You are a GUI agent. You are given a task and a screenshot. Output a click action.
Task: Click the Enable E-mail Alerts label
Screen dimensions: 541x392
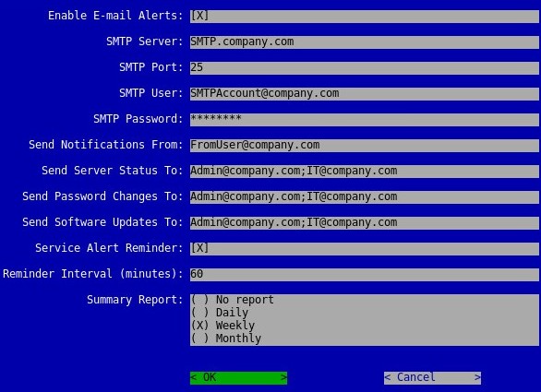pos(115,16)
